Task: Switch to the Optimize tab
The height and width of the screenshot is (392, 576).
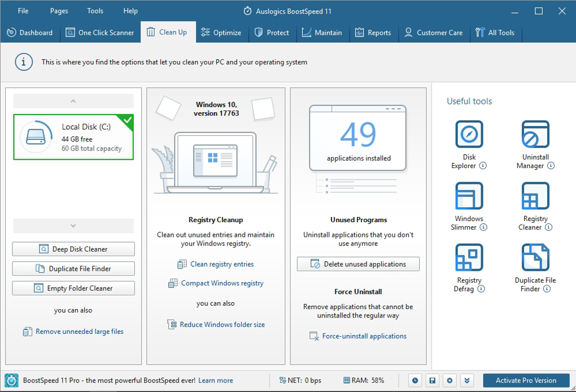Action: (221, 33)
